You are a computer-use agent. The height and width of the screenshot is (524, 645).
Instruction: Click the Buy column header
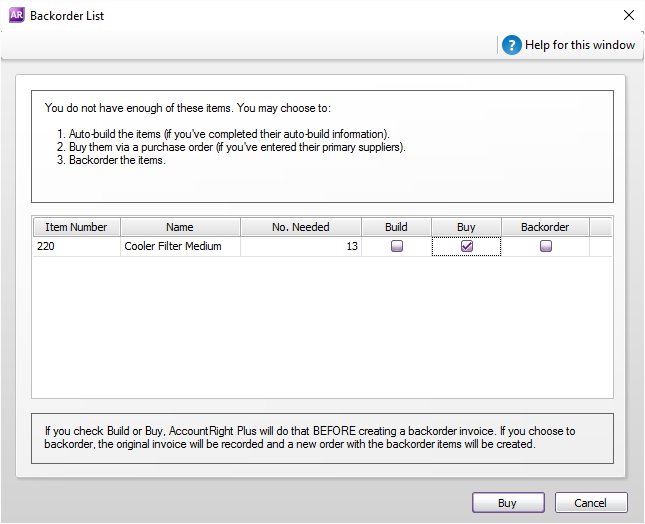click(466, 227)
